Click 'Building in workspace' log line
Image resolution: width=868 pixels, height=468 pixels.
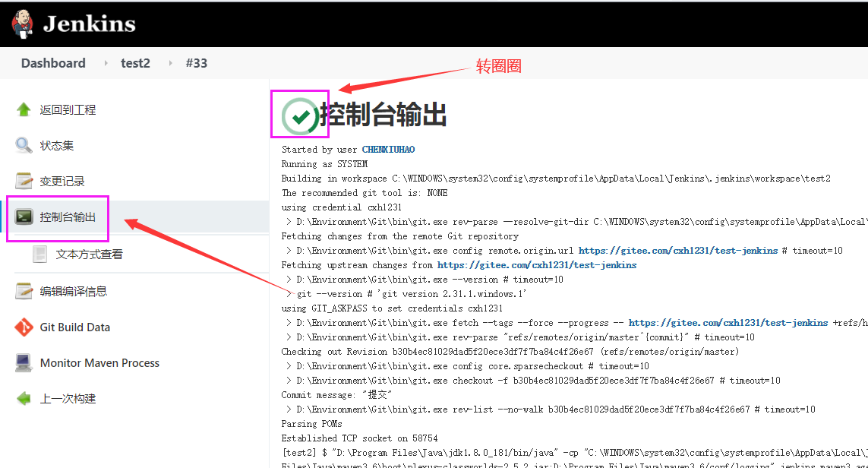pyautogui.click(x=556, y=179)
